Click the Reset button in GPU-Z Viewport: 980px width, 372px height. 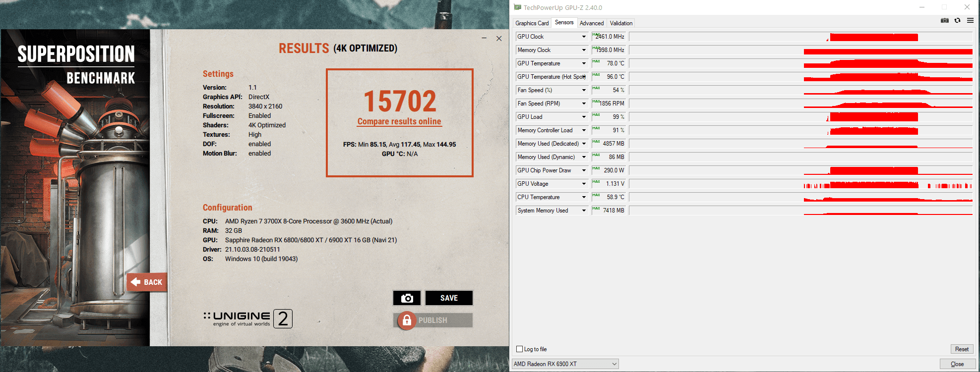tap(962, 349)
